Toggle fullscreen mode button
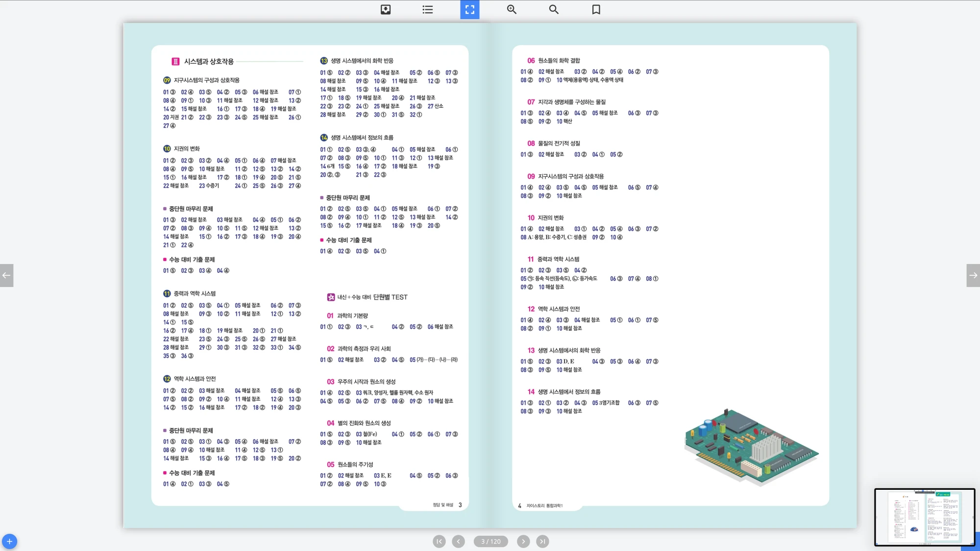This screenshot has height=551, width=980. [x=469, y=9]
